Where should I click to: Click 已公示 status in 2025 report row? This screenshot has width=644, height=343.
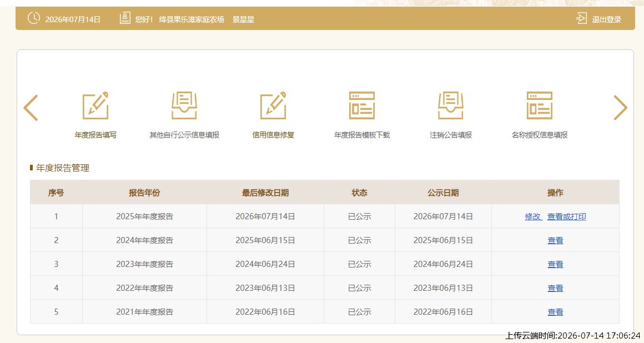359,216
